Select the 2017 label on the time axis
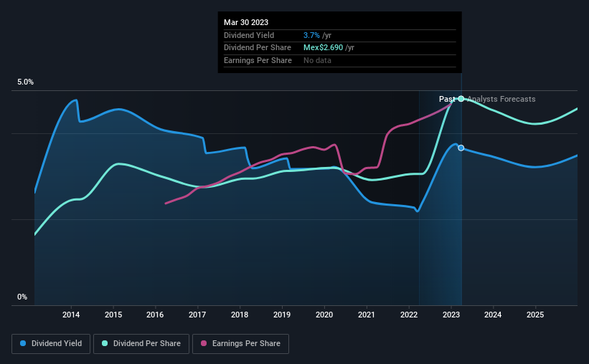Image resolution: width=589 pixels, height=364 pixels. (x=197, y=315)
